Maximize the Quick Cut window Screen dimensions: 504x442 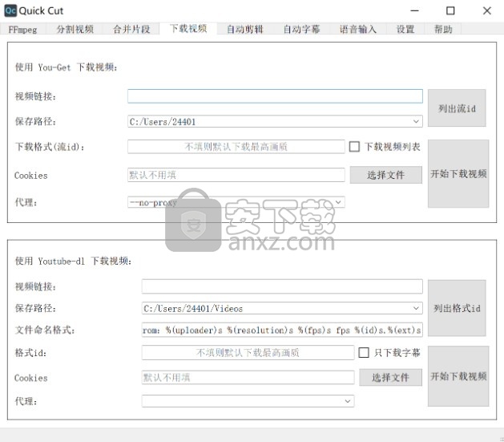click(x=450, y=10)
